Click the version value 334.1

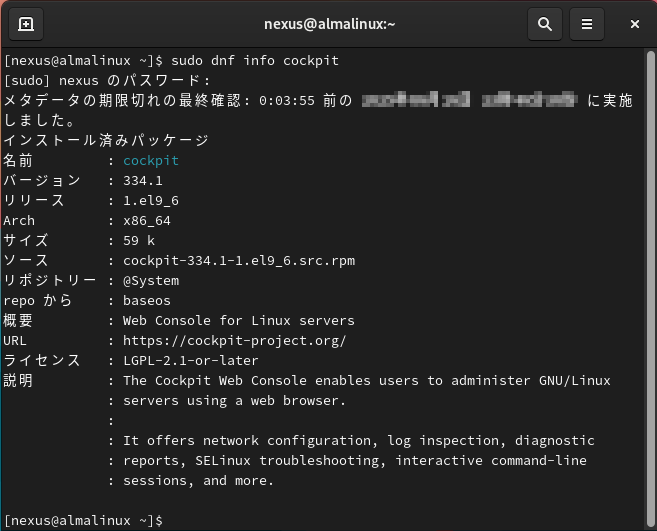coord(142,181)
